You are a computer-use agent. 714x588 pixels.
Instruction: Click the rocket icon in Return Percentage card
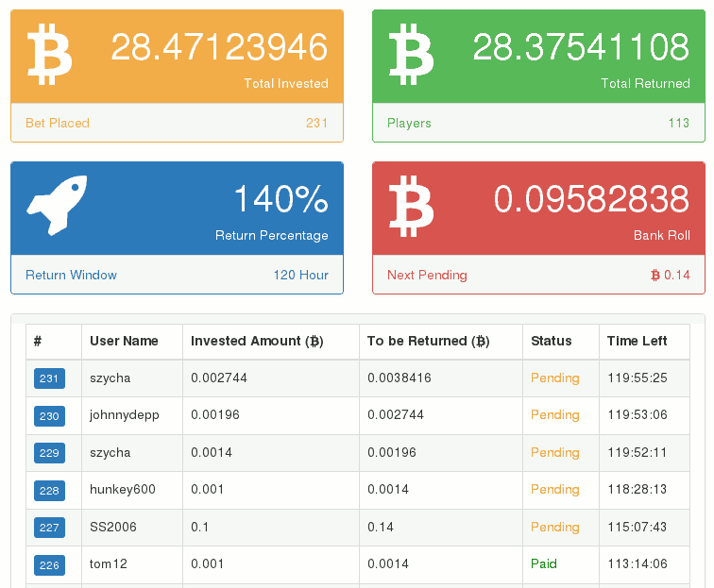coord(57,205)
